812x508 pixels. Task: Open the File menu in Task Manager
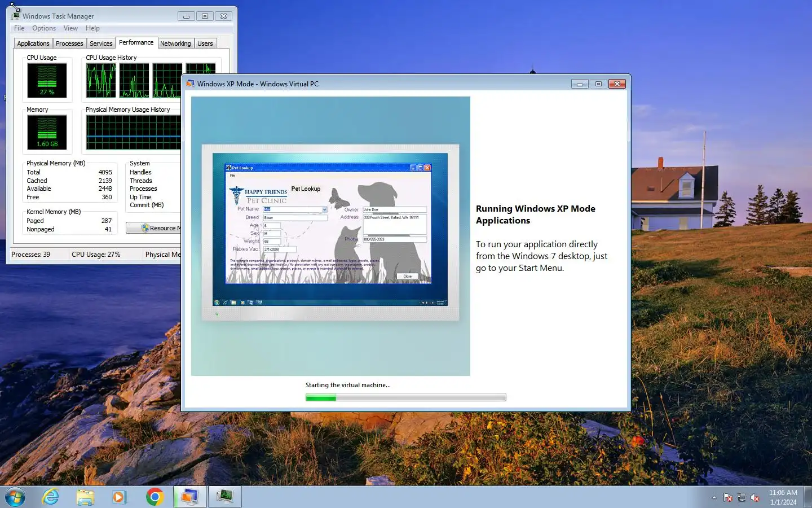tap(19, 28)
